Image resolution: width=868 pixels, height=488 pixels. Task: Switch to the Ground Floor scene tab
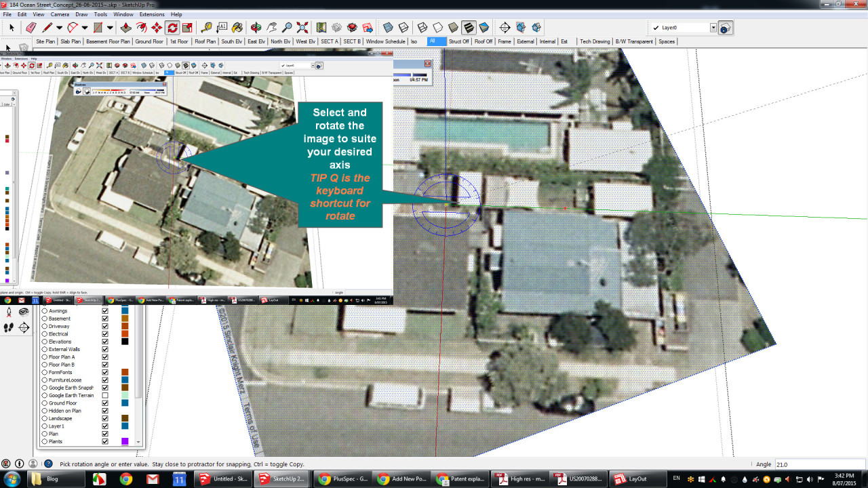pyautogui.click(x=149, y=41)
